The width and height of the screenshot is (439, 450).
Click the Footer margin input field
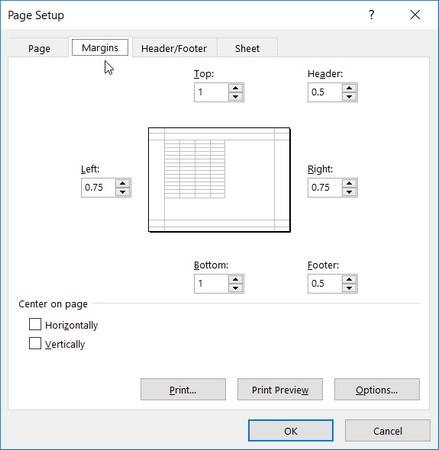tap(325, 284)
